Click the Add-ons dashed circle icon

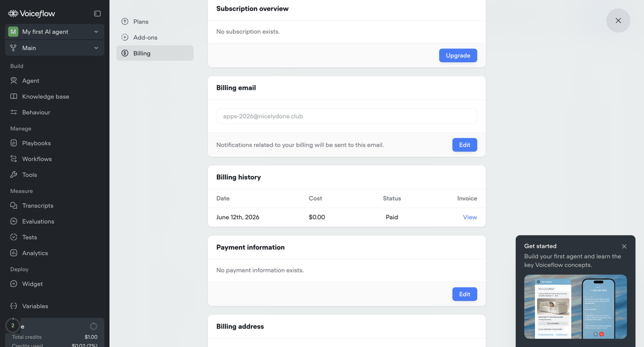125,37
